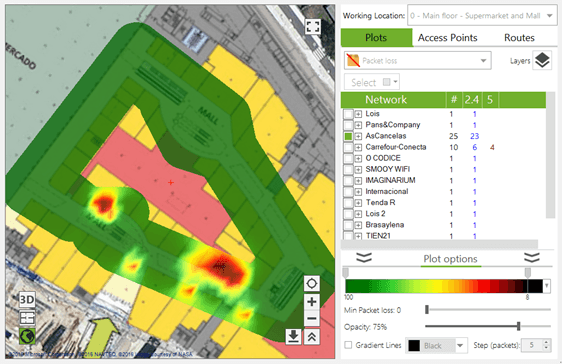The height and width of the screenshot is (364, 562).
Task: Uncheck the AsCancelas network checkbox
Action: pos(348,136)
